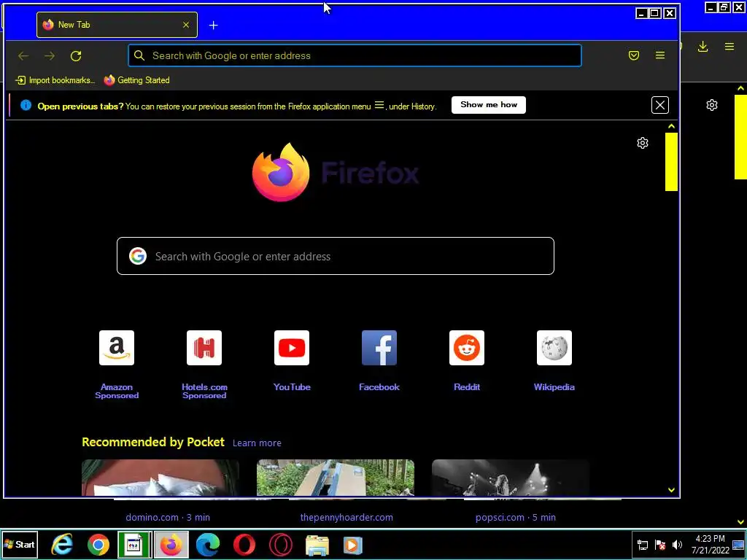The image size is (747, 560).
Task: Click the popsci.com · 5 min text
Action: click(x=516, y=517)
